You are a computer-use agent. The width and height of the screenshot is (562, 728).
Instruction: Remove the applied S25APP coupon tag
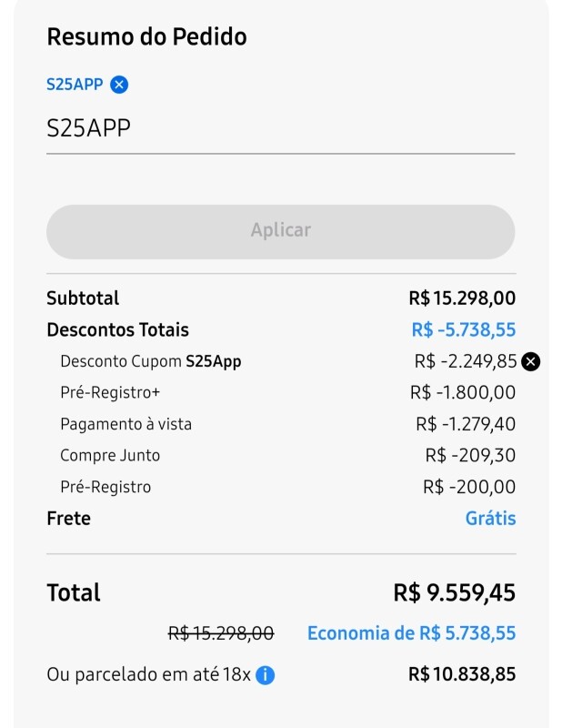[119, 85]
